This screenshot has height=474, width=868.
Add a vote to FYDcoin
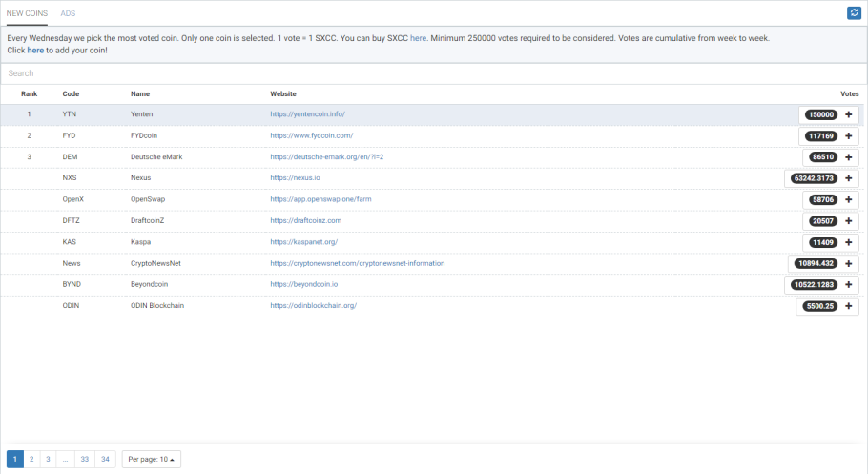[x=849, y=136]
